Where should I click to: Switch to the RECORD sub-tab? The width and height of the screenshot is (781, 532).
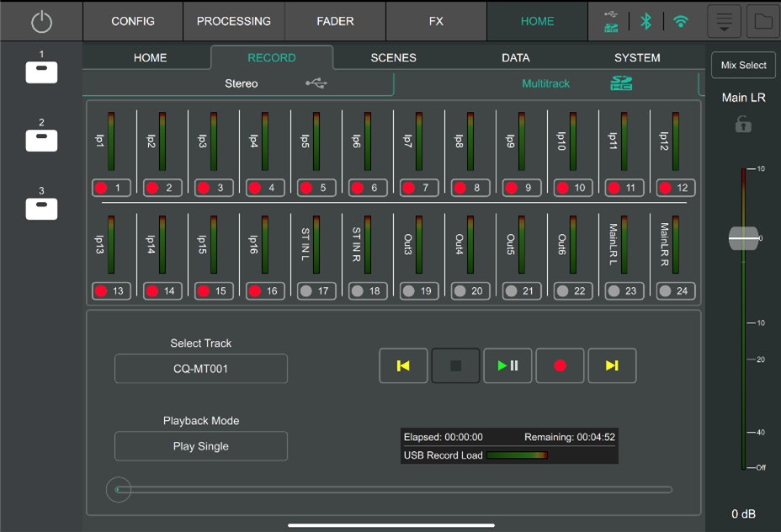tap(272, 58)
